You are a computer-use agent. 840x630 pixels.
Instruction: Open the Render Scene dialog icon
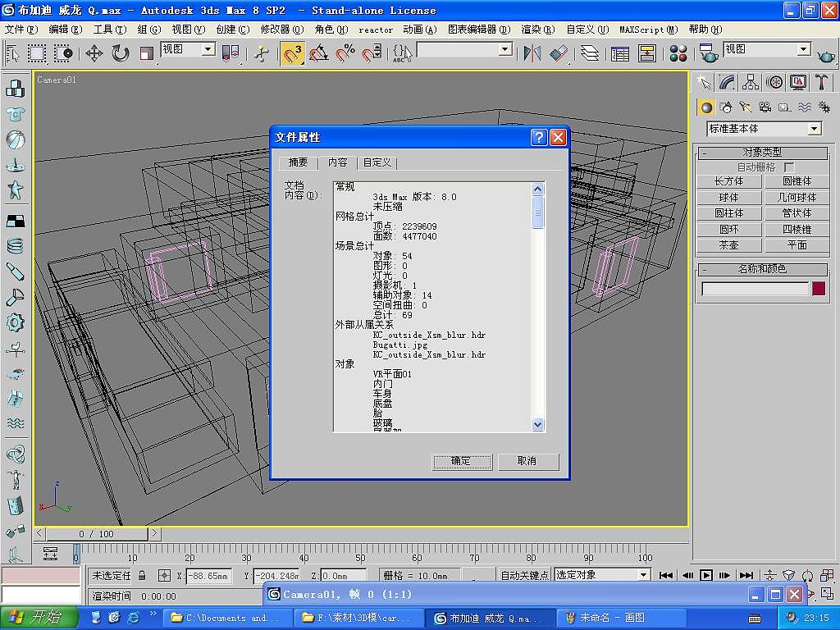click(707, 55)
